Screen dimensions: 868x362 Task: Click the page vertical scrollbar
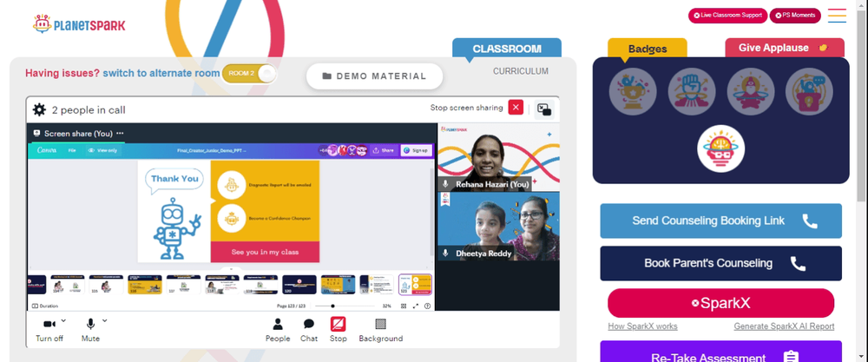click(862, 105)
